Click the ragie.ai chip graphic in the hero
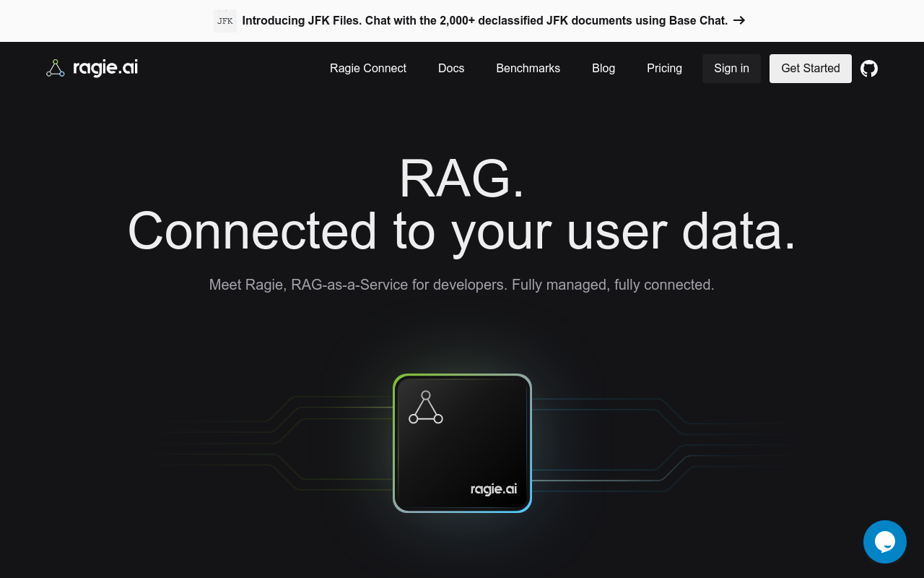The width and height of the screenshot is (924, 578). tap(462, 443)
